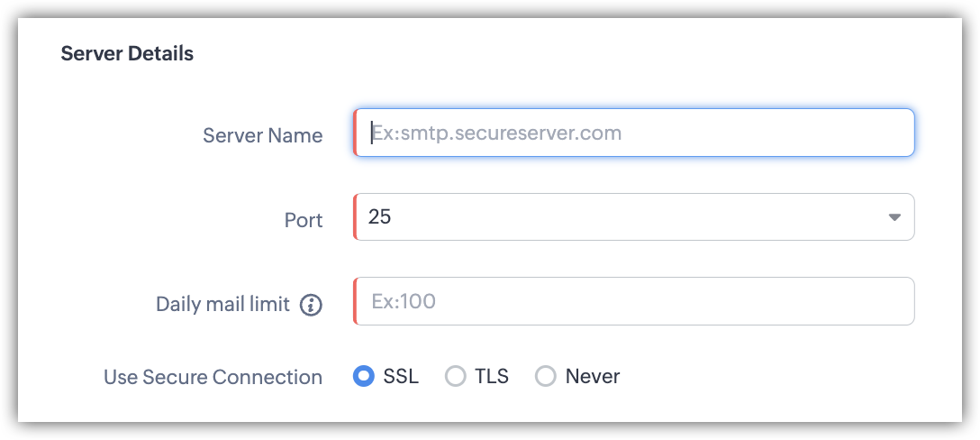Click the SSL option label text

coord(401,376)
